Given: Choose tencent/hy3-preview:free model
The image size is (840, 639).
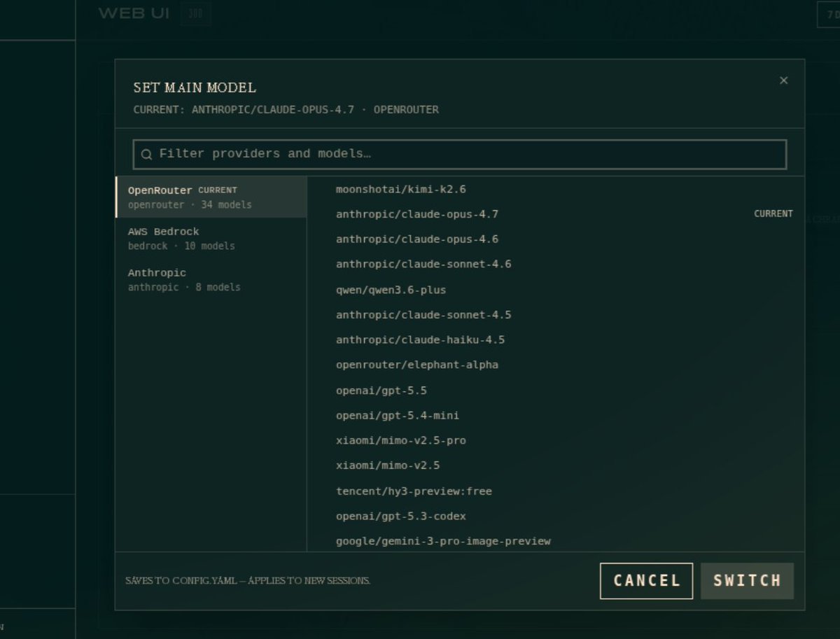Looking at the screenshot, I should coord(556,491).
